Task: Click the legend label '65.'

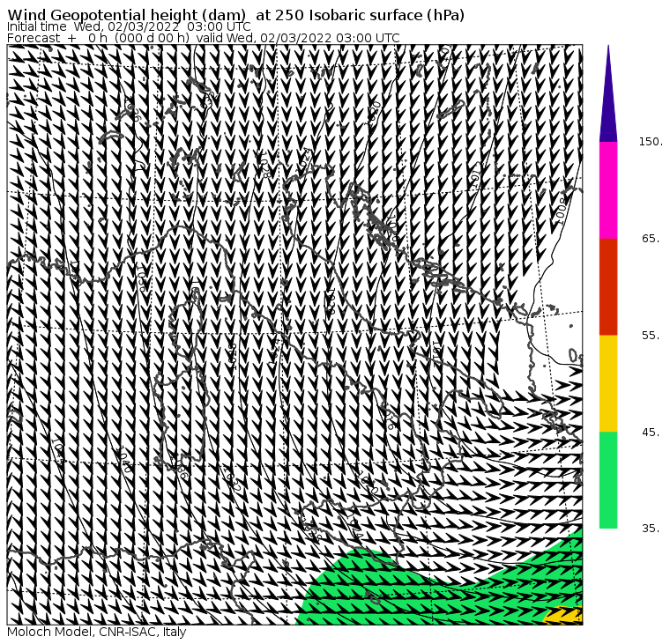Action: 651,238
